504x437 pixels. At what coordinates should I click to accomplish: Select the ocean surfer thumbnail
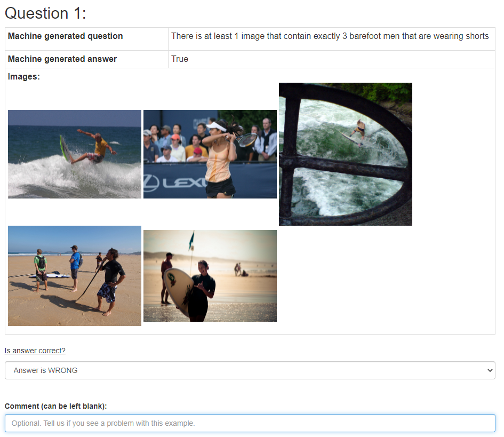point(75,154)
